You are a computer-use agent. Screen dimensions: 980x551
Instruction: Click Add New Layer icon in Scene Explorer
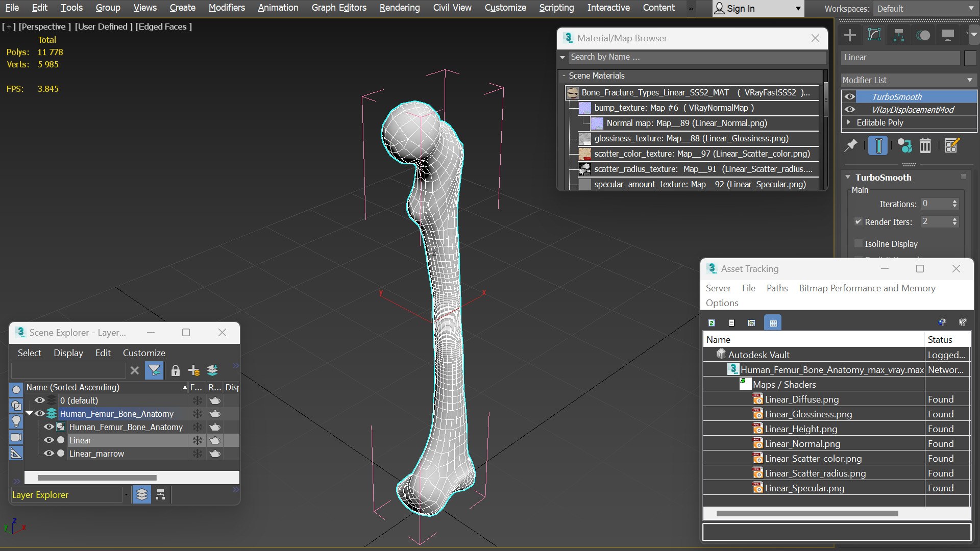click(194, 370)
